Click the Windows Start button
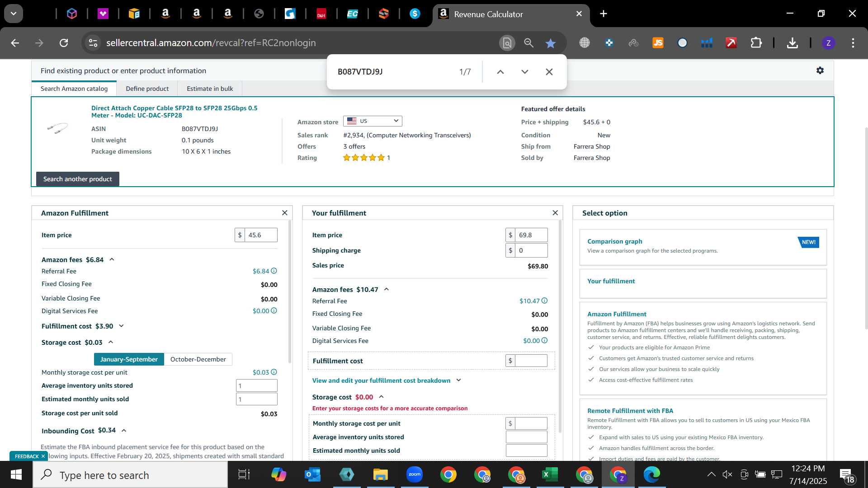Viewport: 868px width, 488px height. pos(16,474)
